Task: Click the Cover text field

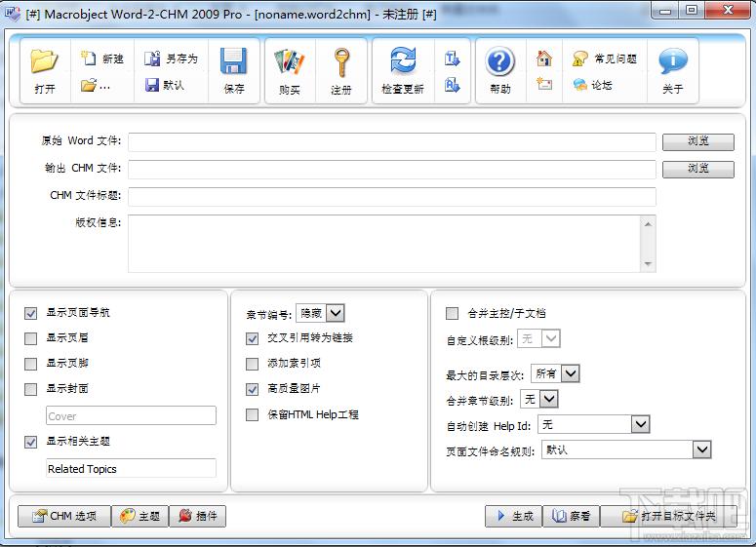Action: (131, 415)
